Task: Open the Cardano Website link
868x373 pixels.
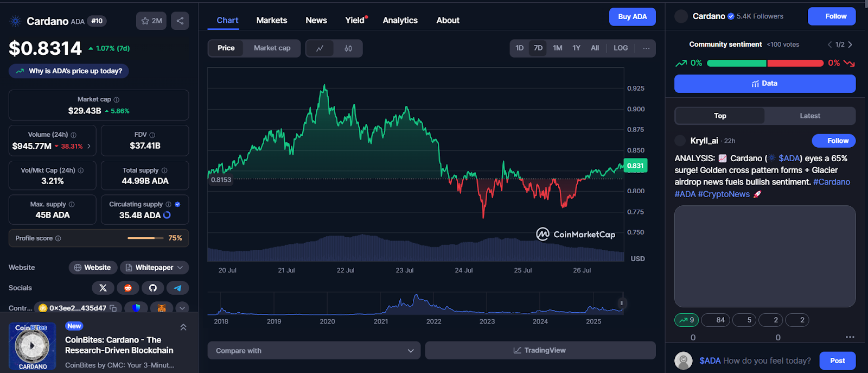Action: coord(93,268)
